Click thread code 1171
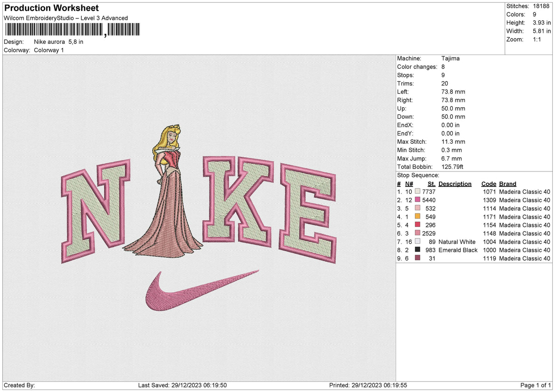The height and width of the screenshot is (392, 555). click(489, 216)
